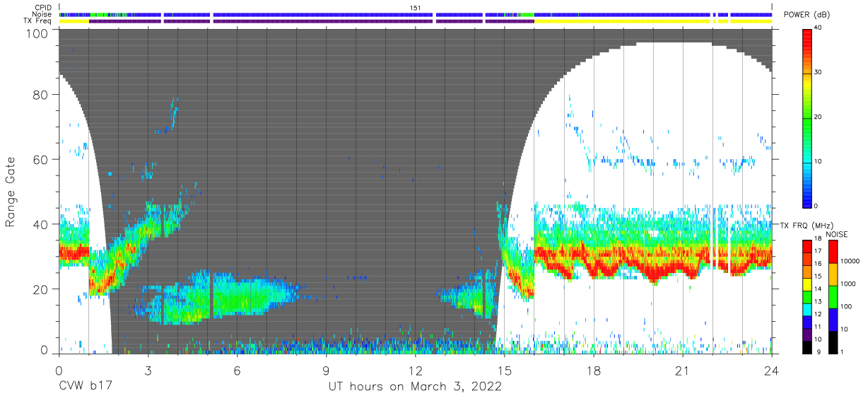This screenshot has height=401, width=868.
Task: Click the noise legend value '1000'
Action: pos(848,284)
